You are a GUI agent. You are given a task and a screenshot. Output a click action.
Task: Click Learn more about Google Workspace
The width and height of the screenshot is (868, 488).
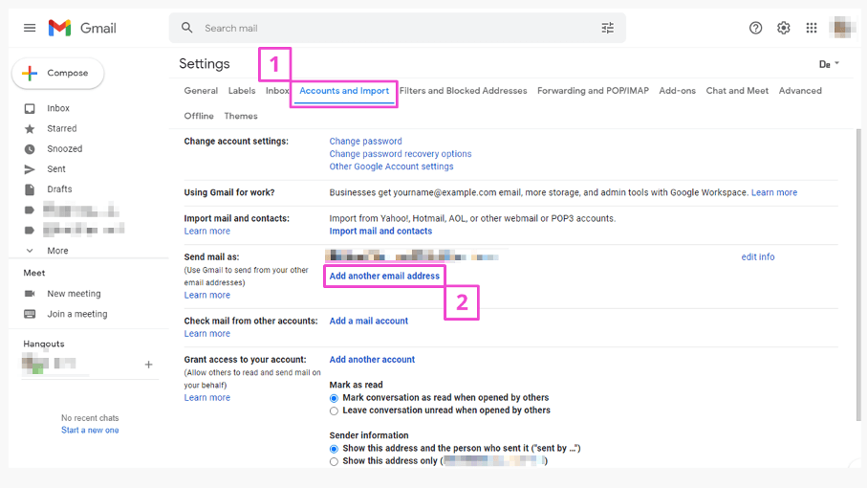[x=774, y=192]
